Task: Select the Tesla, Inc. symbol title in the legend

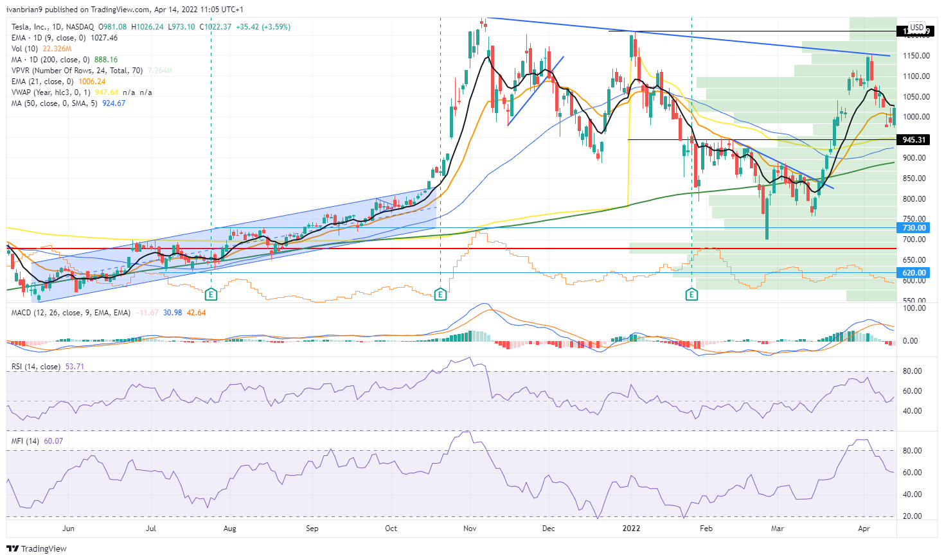Action: coord(53,27)
